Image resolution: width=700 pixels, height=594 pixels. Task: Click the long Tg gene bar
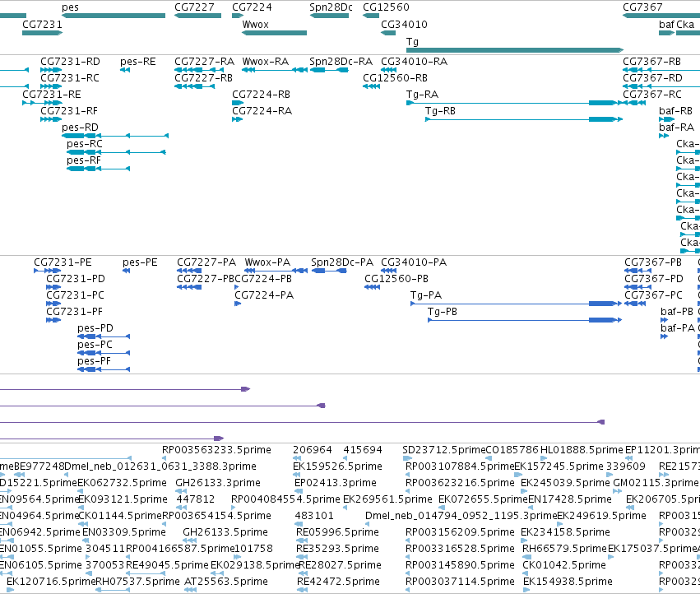tap(515, 50)
